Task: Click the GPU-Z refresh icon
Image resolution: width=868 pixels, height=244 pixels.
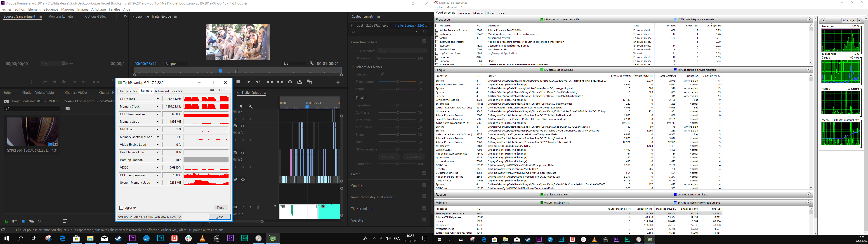Action: click(x=220, y=90)
